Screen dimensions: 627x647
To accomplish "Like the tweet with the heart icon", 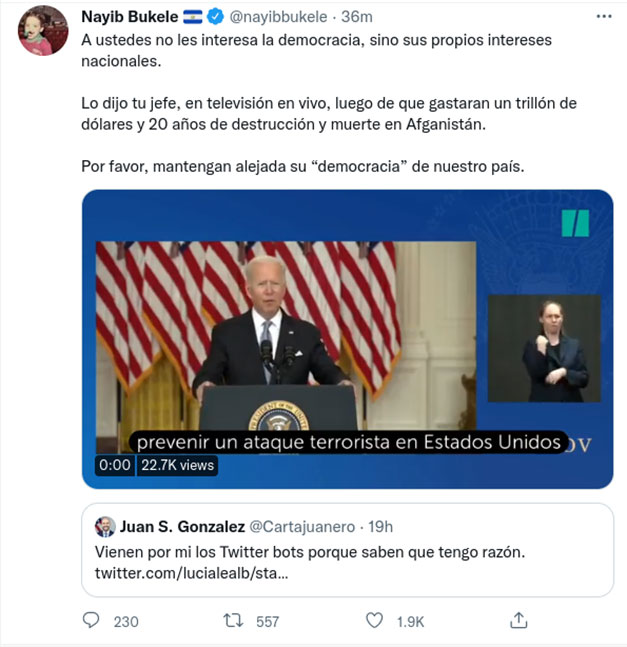I will [374, 621].
